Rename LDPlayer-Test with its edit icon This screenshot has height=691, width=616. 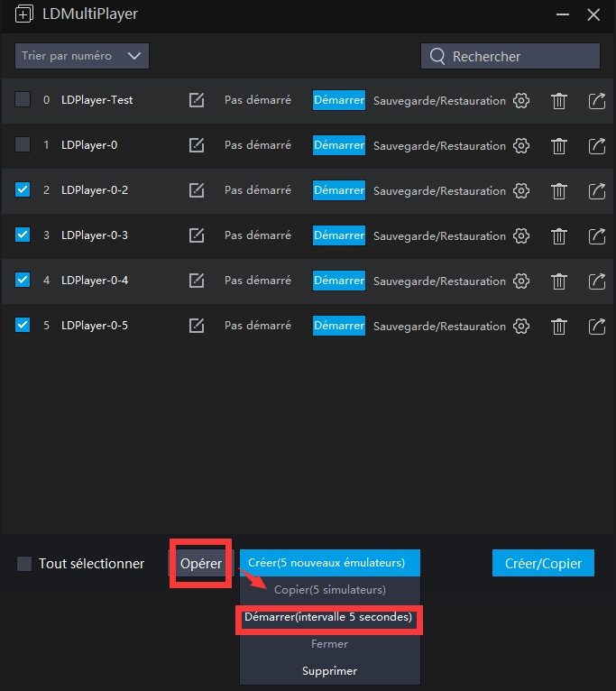pyautogui.click(x=197, y=100)
